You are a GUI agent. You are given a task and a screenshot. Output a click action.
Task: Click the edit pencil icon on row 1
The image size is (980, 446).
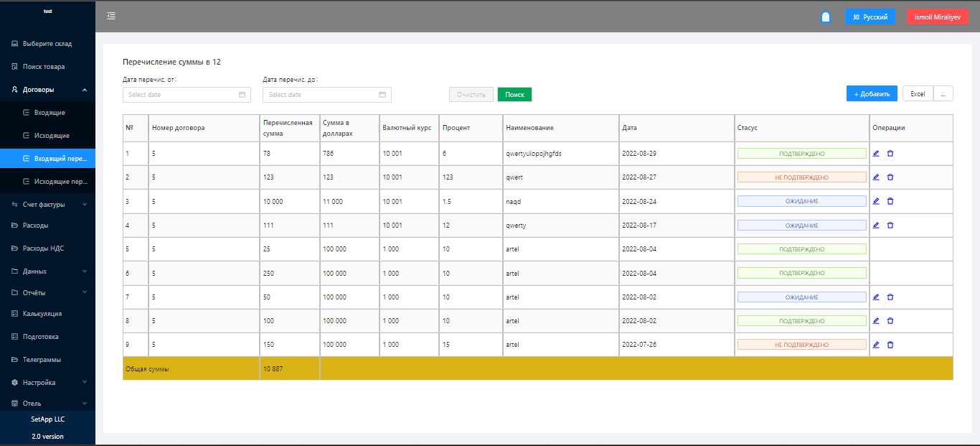point(875,153)
